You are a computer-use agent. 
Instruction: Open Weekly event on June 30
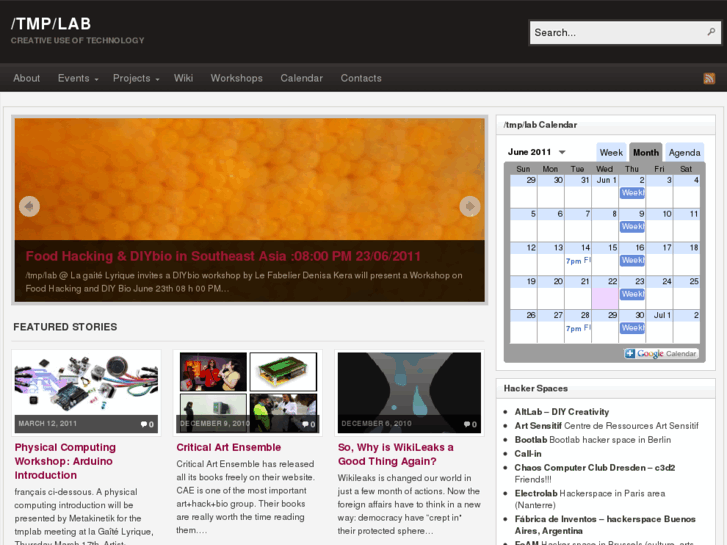(x=632, y=328)
